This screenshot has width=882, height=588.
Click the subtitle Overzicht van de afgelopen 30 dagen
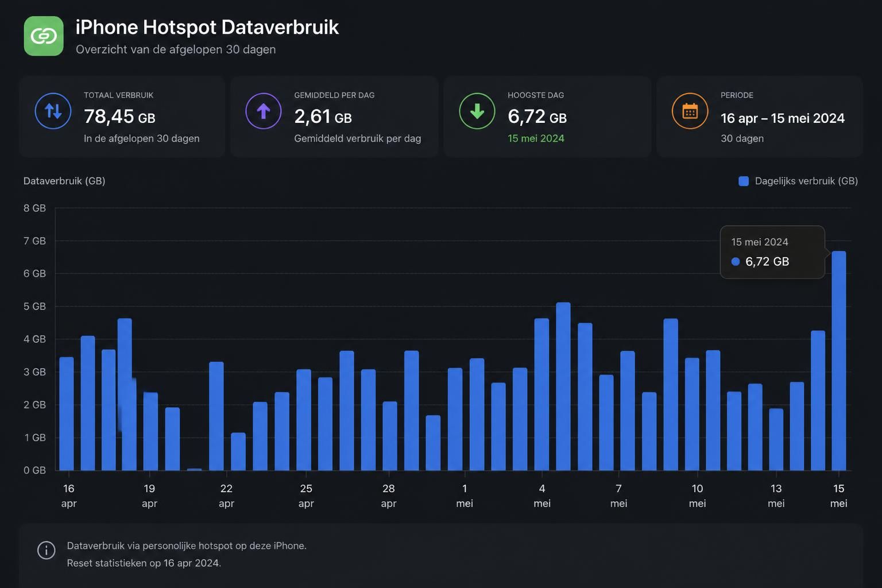176,49
